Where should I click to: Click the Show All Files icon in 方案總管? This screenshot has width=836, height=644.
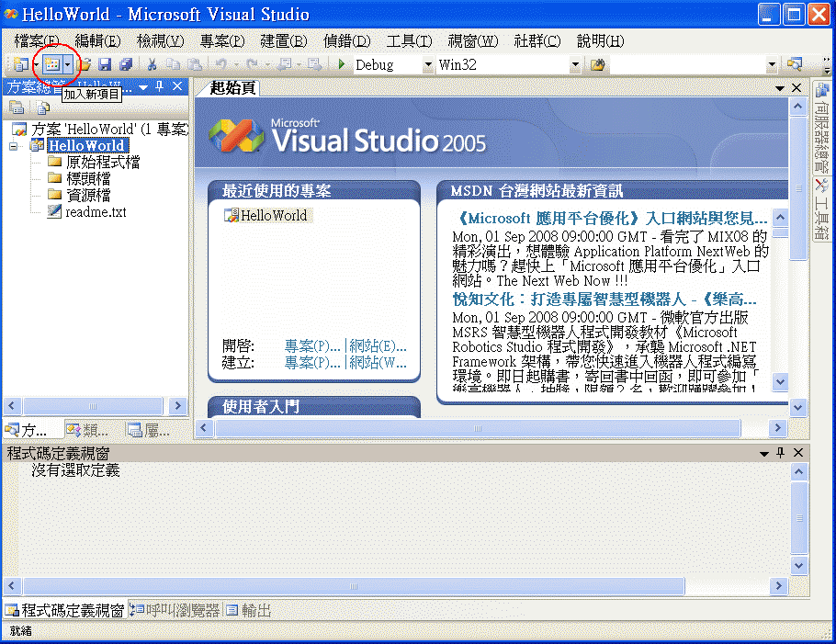[x=43, y=107]
